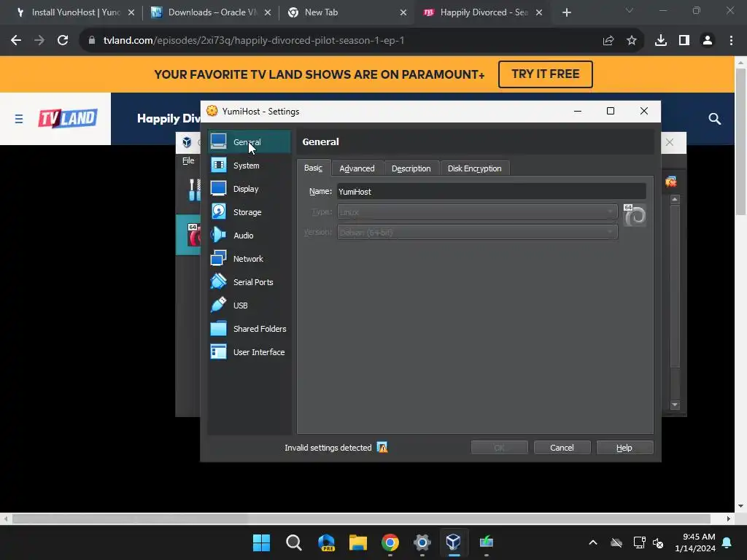The width and height of the screenshot is (747, 560).
Task: Switch to the Advanced tab
Action: tap(357, 168)
